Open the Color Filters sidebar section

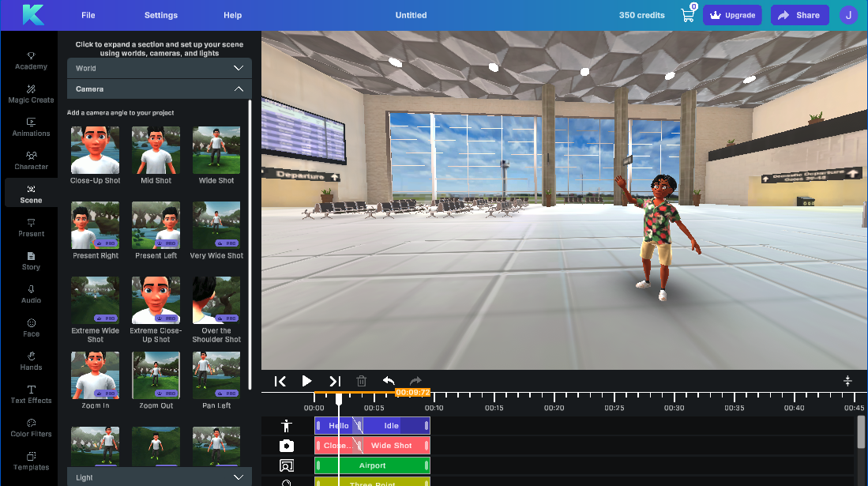(x=31, y=428)
